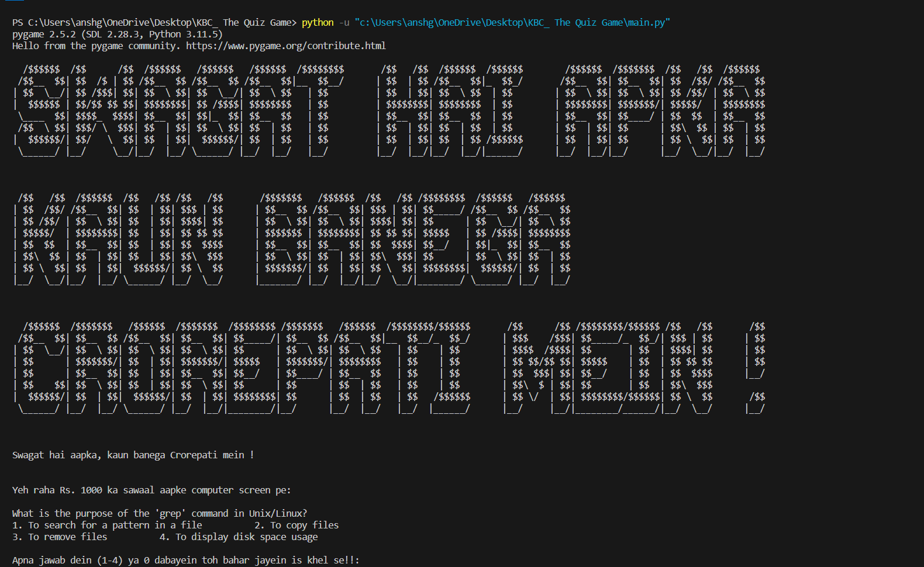
Task: Click option '1. To search for a pattern in a file'
Action: (x=107, y=525)
